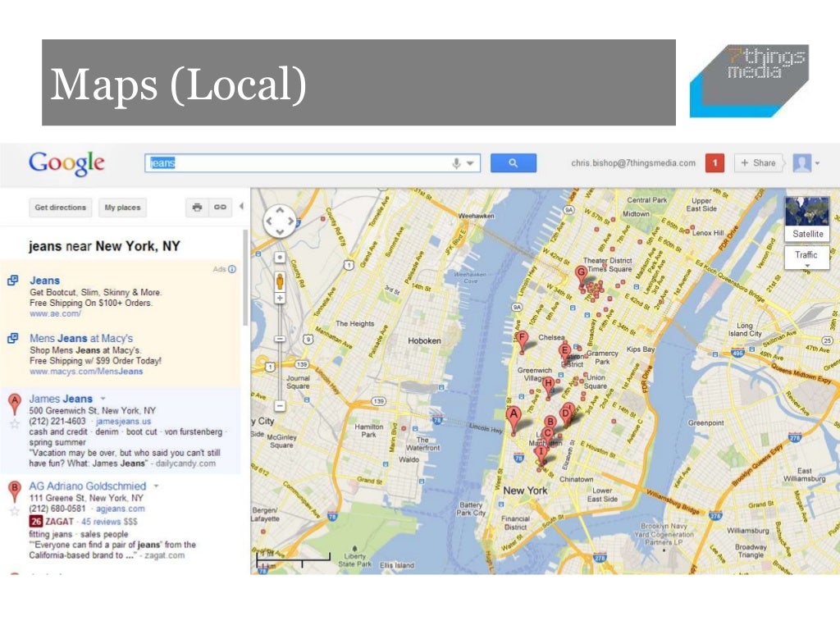Click Get directions
The height and width of the screenshot is (630, 840).
click(60, 208)
